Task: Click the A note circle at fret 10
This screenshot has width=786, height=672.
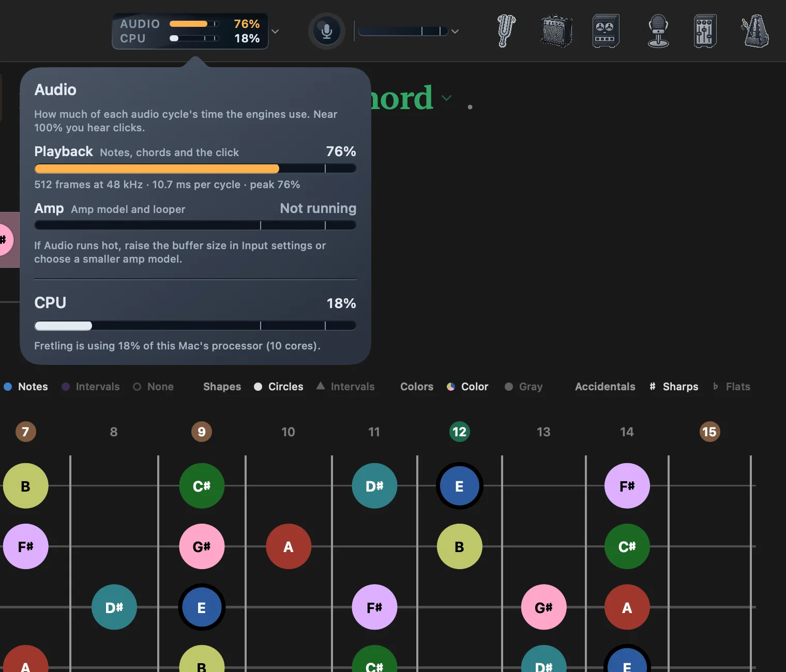Action: click(289, 546)
